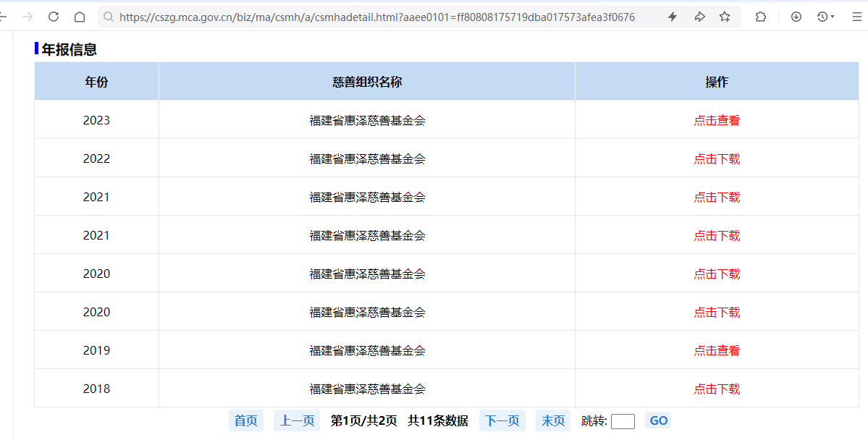Reload the page with the refresh icon

click(53, 17)
